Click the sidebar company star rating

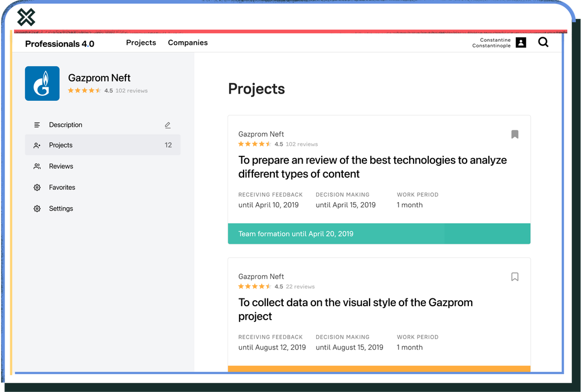point(84,90)
